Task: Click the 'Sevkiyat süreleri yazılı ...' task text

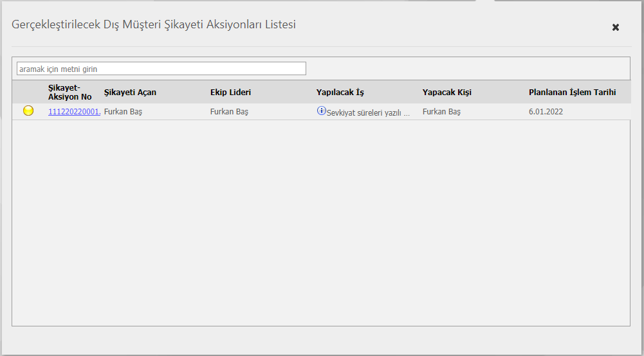Action: coord(368,113)
